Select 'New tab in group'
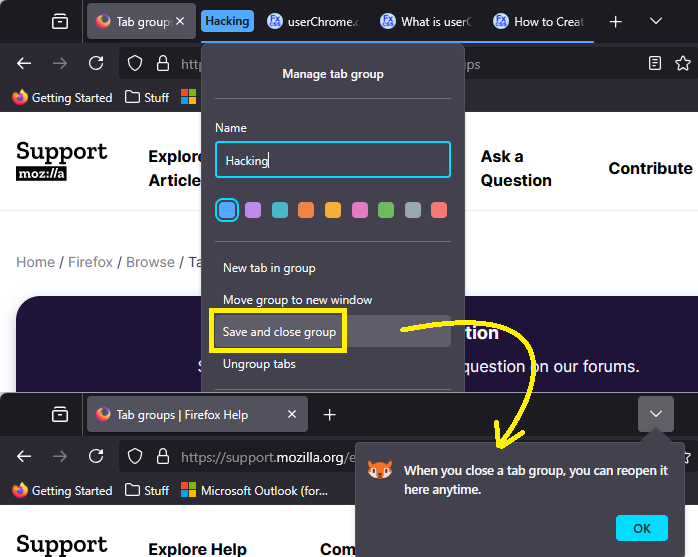The width and height of the screenshot is (698, 557). [x=333, y=268]
